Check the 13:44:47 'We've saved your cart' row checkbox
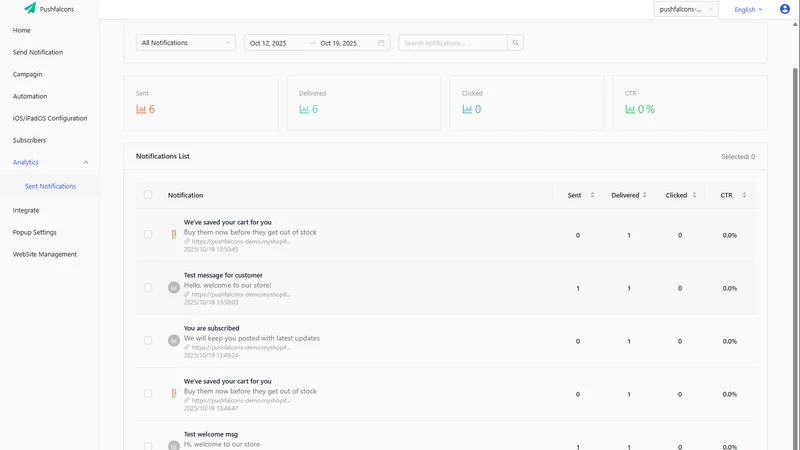 (x=148, y=393)
